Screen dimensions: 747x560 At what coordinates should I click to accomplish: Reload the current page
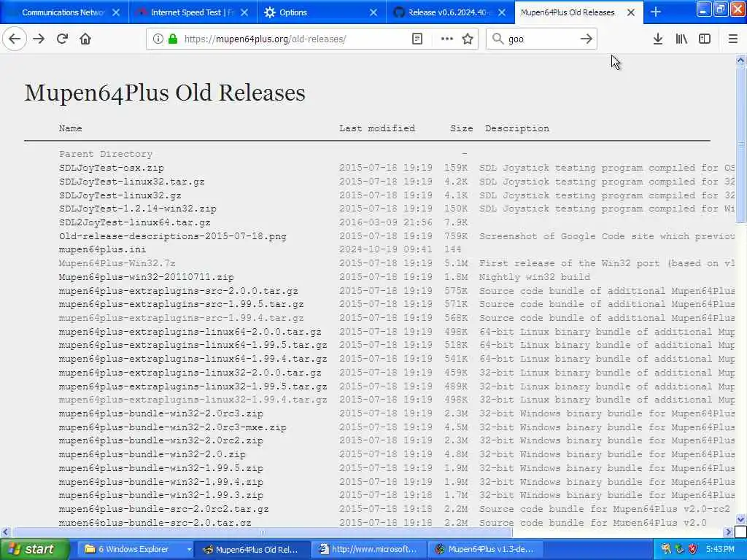[62, 39]
